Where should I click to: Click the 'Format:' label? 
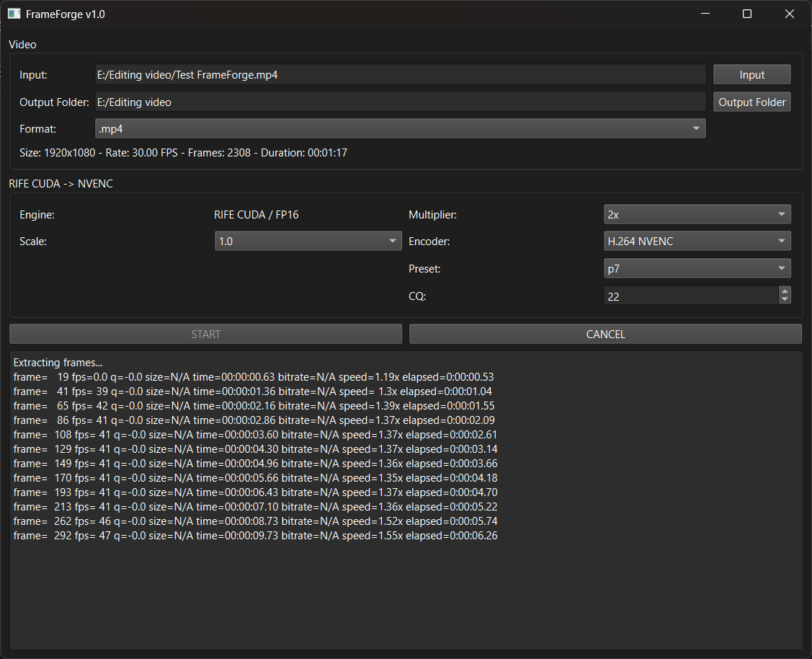tap(37, 129)
